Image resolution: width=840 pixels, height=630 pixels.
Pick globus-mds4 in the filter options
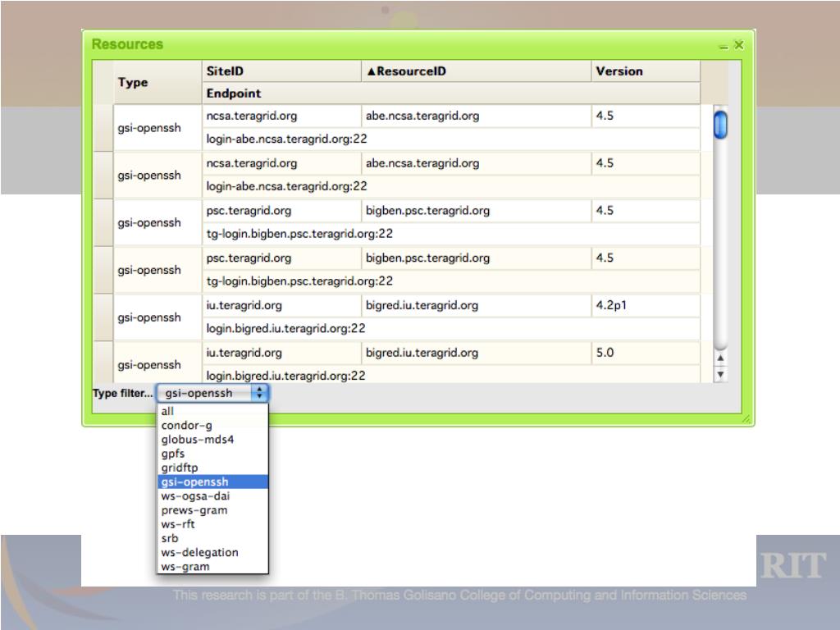coord(212,440)
